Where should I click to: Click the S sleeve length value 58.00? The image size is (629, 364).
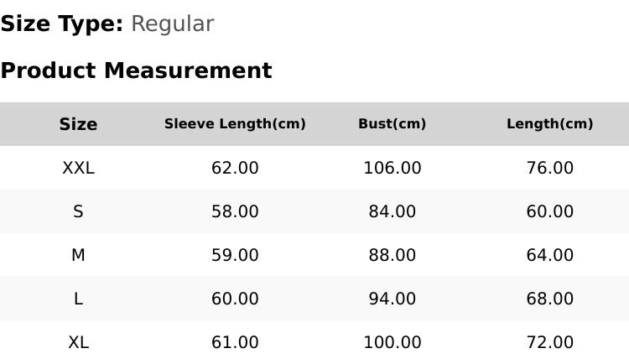coord(235,211)
